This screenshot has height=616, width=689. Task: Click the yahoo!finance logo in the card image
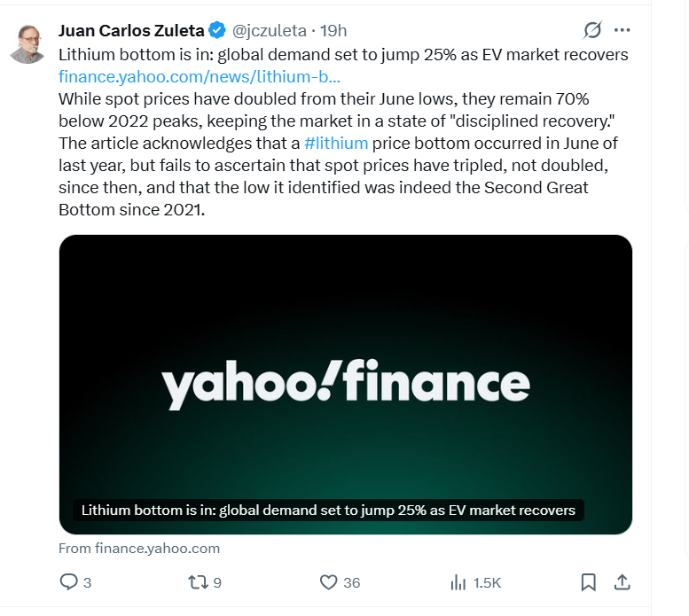coord(345,384)
